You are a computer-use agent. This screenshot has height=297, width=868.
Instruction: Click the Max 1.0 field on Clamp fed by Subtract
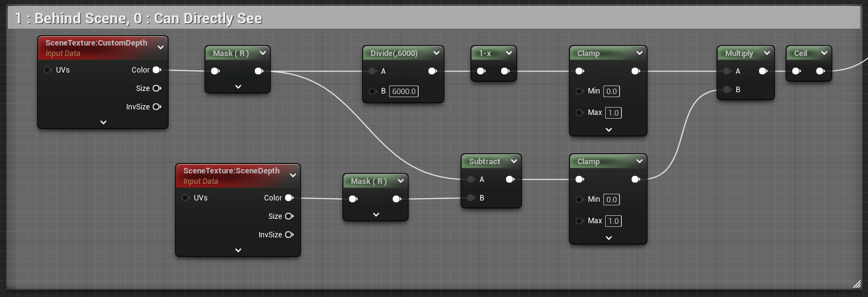tap(613, 221)
